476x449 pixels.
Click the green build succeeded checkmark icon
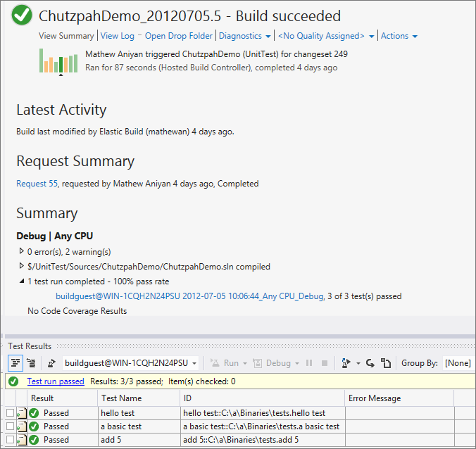tap(22, 16)
